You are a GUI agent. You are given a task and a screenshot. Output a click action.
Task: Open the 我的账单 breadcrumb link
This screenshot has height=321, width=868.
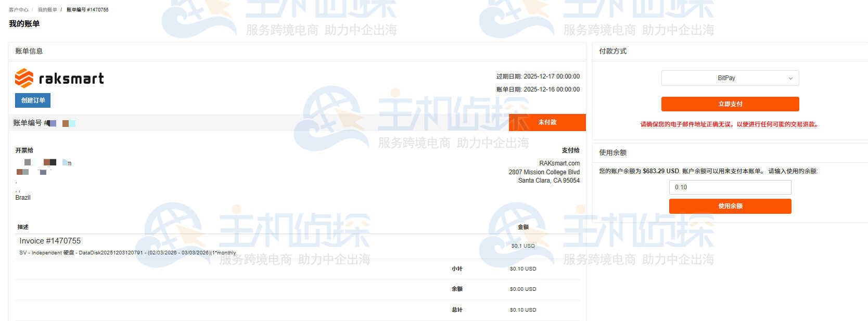click(47, 10)
